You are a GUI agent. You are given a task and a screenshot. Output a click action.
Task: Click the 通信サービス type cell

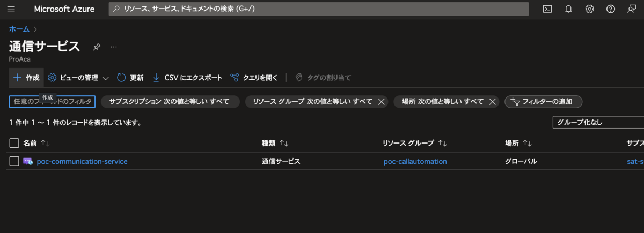[x=281, y=161]
